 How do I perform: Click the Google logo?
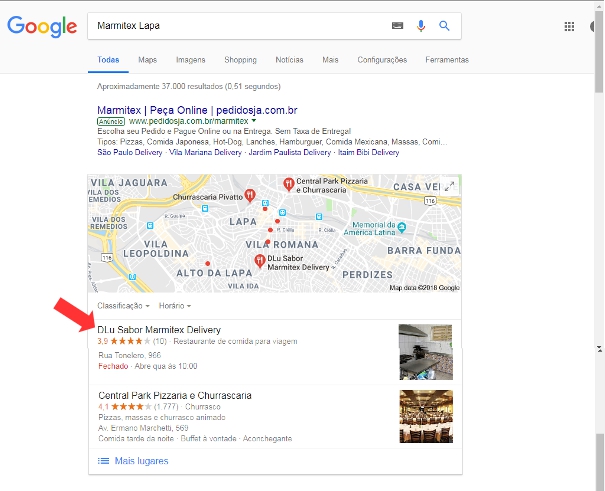(42, 26)
